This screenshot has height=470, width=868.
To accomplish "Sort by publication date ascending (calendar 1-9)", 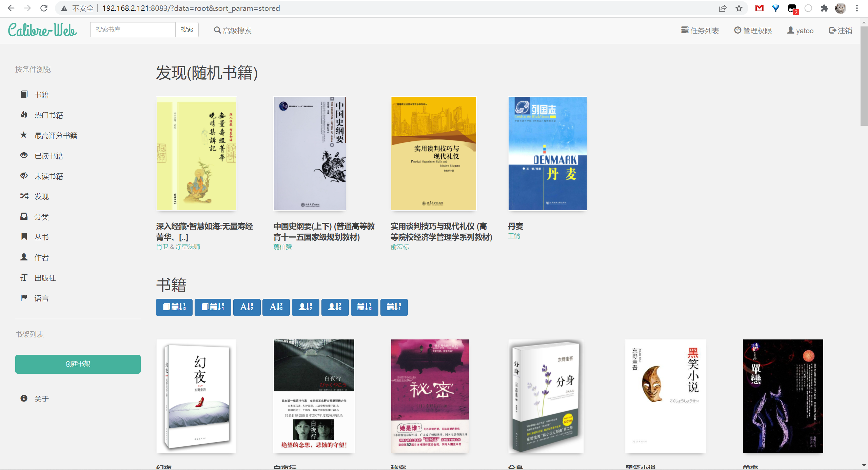I will tap(364, 307).
